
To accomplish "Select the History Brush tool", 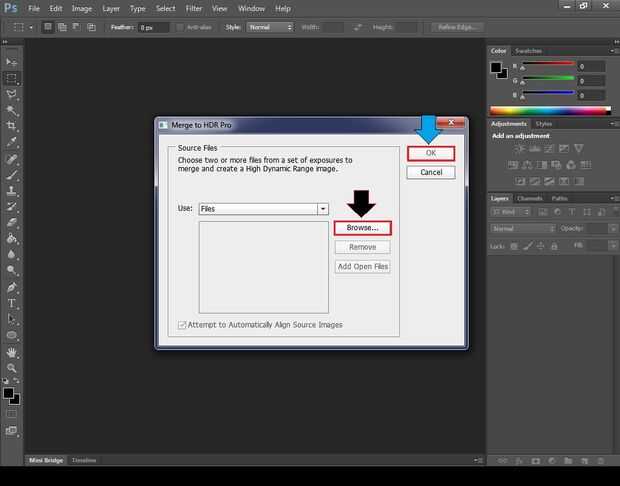I will coord(11,206).
